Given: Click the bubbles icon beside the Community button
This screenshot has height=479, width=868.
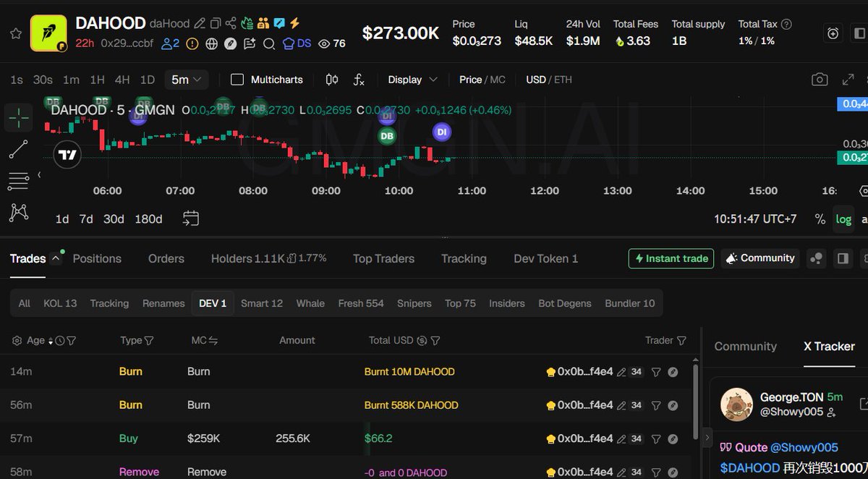Looking at the screenshot, I should pyautogui.click(x=817, y=258).
